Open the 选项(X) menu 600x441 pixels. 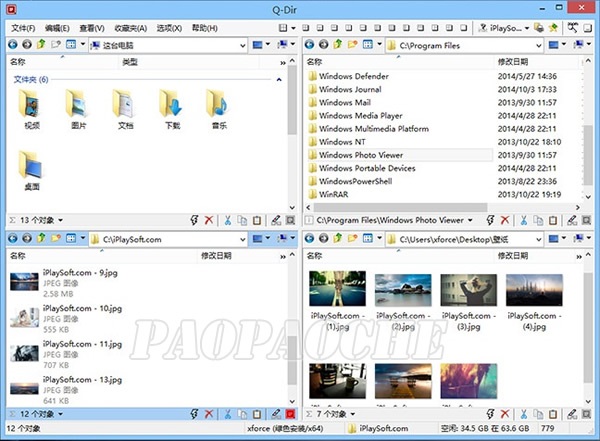[169, 28]
